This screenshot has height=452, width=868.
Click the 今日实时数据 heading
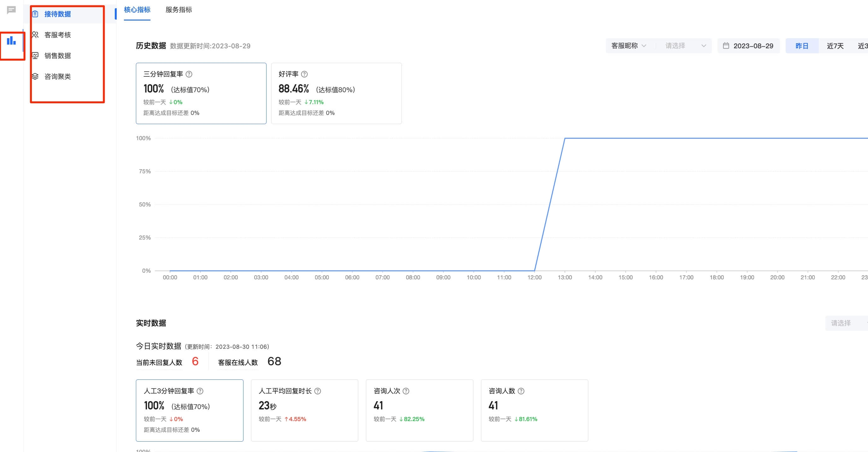pyautogui.click(x=158, y=346)
